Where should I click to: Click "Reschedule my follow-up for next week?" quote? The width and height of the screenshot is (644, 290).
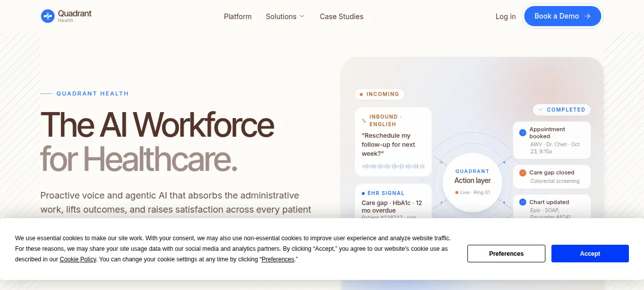click(x=388, y=145)
